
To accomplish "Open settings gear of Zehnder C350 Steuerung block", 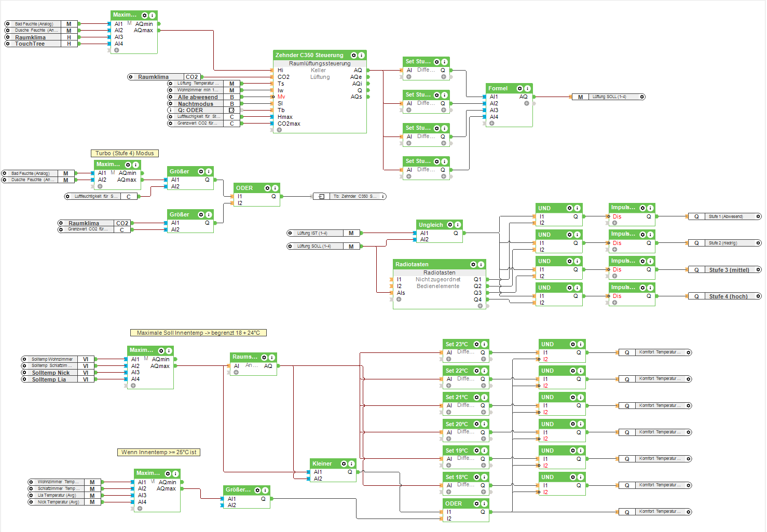I will [x=354, y=55].
